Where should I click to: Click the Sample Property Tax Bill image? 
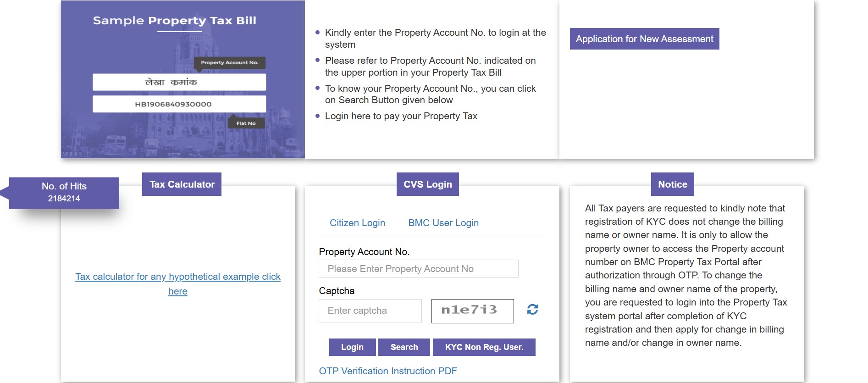point(182,79)
